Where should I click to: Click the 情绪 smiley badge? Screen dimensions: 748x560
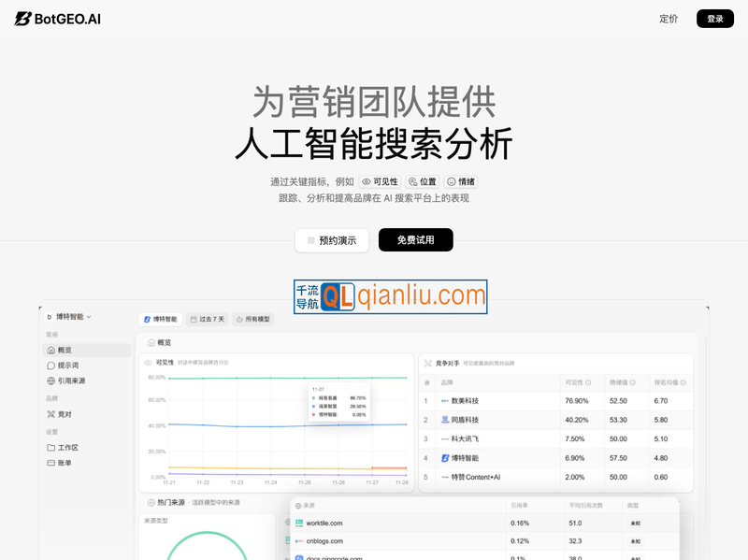(461, 181)
